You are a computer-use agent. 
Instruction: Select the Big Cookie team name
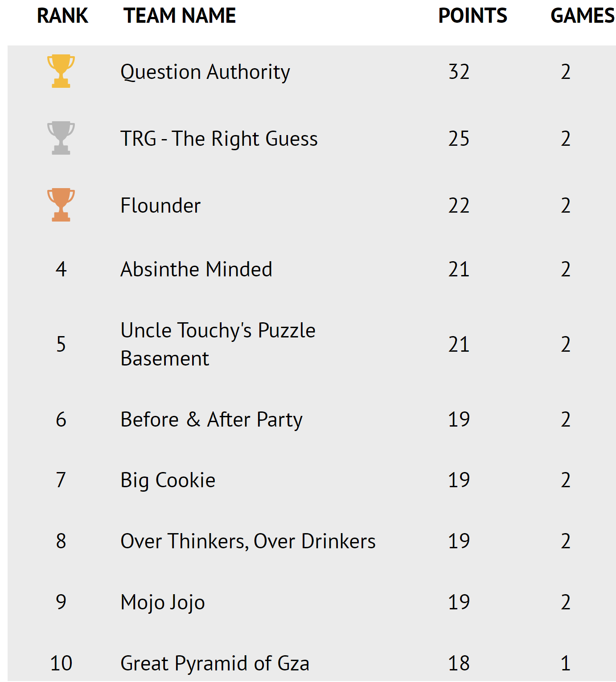point(168,481)
